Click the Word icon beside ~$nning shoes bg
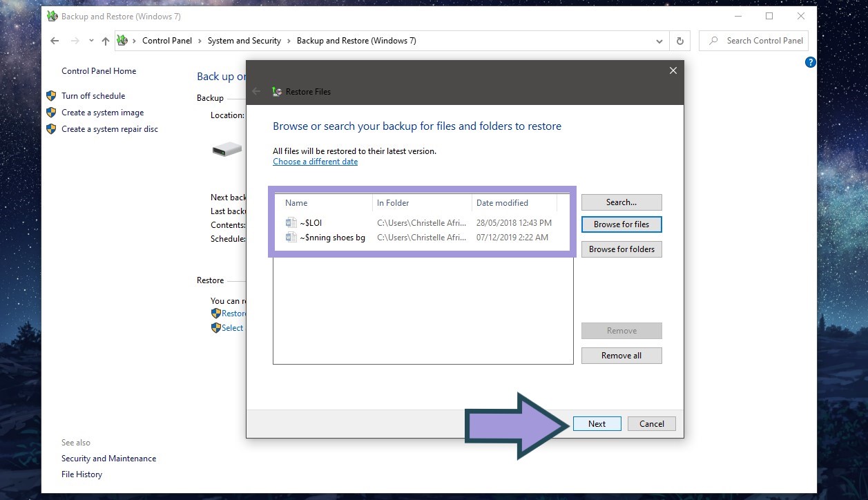 pyautogui.click(x=291, y=238)
